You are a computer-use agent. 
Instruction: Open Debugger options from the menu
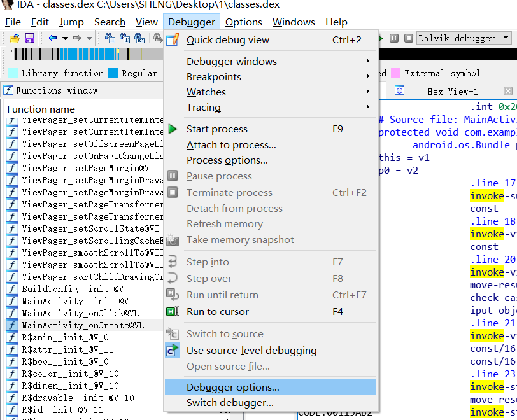[x=271, y=387]
